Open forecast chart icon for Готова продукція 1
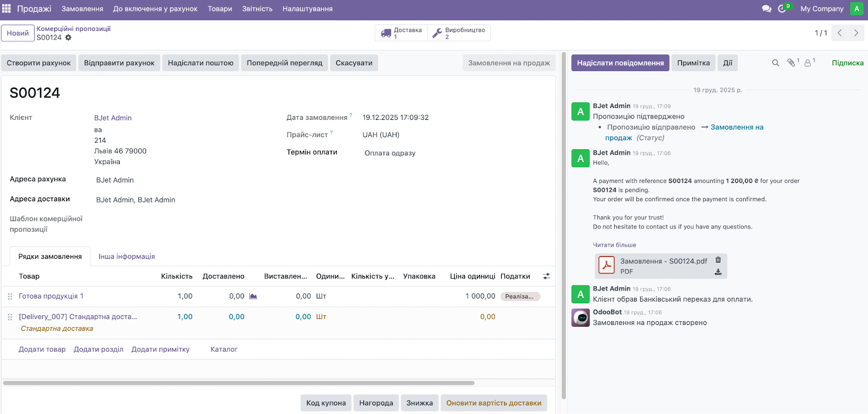Viewport: 868px width, 414px height. tap(253, 296)
